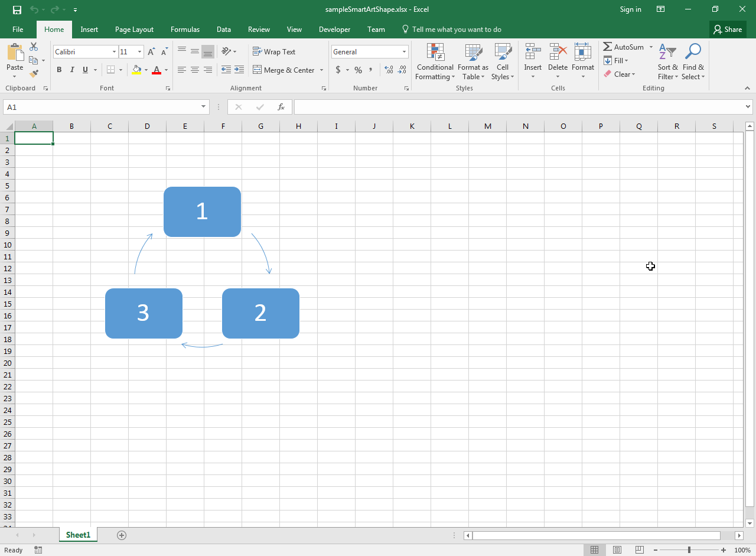Expand the Name Box dropdown arrow

coord(204,107)
